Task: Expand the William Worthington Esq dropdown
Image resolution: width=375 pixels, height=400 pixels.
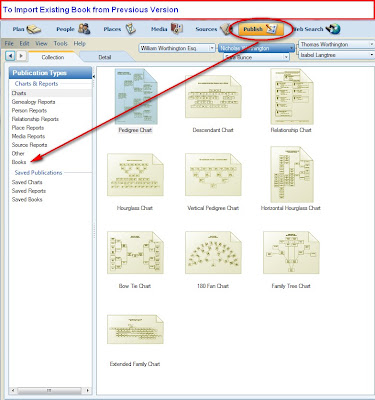Action: [x=212, y=48]
